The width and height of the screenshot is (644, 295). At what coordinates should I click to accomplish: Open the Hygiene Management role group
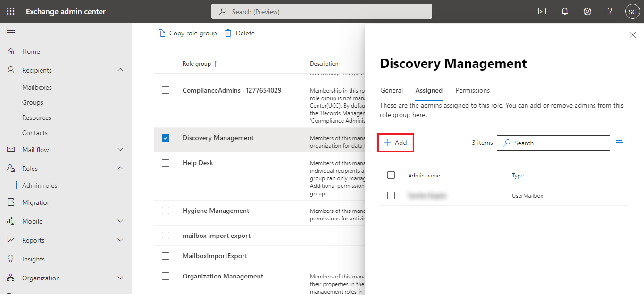tap(216, 211)
